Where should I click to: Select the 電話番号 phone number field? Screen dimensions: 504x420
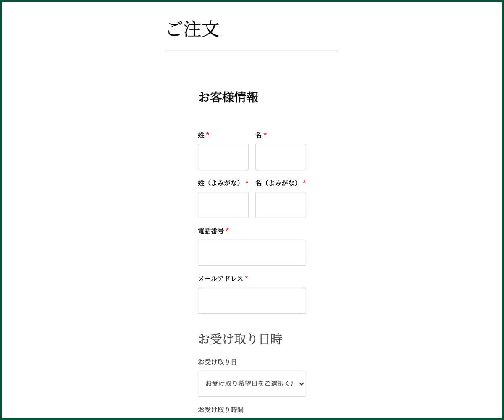pos(252,253)
